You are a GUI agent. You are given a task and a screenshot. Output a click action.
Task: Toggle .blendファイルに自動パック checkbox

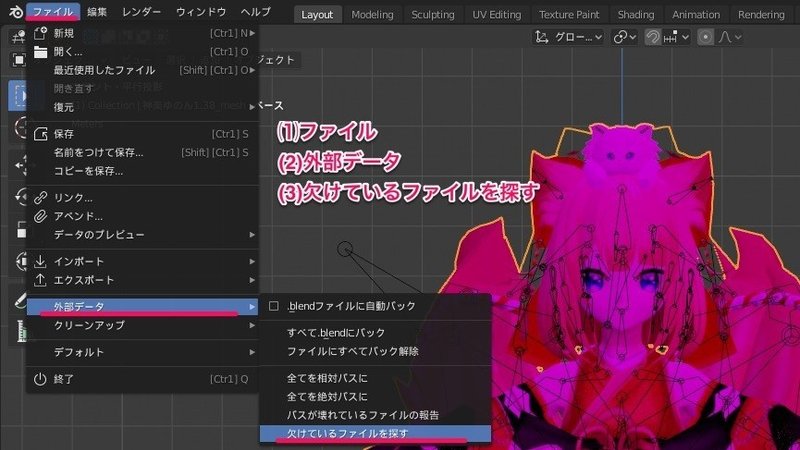(x=274, y=306)
